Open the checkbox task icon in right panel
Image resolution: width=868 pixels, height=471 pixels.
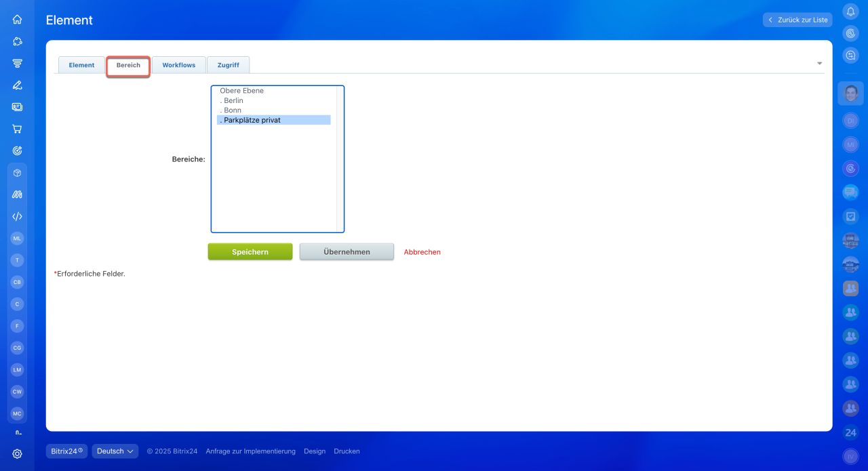[x=850, y=217]
